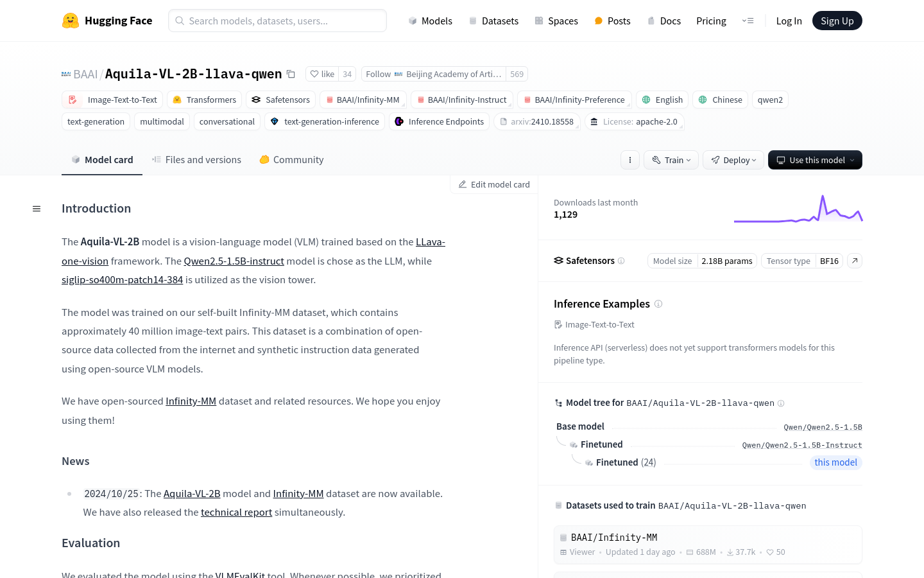Click the Hugging Face logo emoji
The image size is (924, 578).
(71, 21)
